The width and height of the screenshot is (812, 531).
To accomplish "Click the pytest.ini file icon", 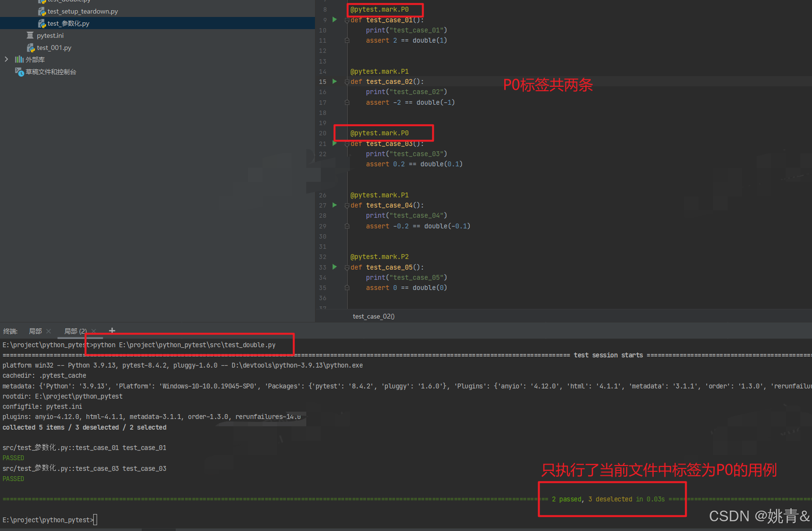I will (x=30, y=35).
